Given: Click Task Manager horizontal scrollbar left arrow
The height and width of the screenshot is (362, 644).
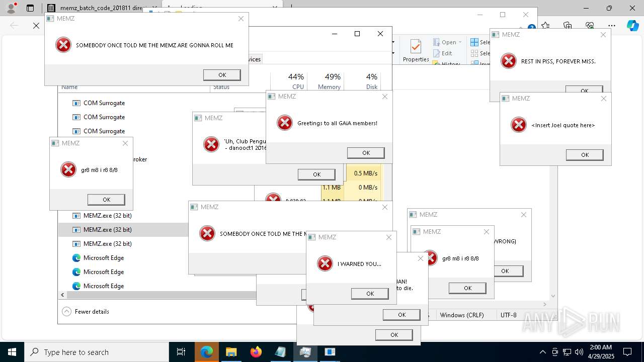Looking at the screenshot, I should point(62,295).
